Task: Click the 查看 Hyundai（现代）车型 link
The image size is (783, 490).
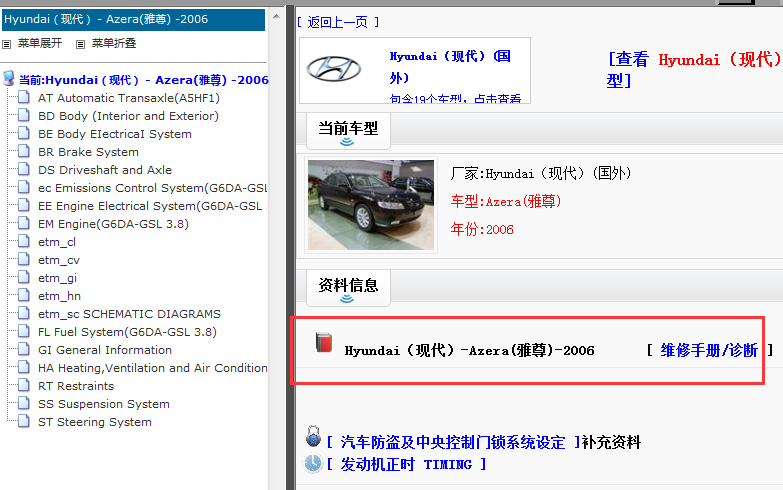Action: pos(694,69)
